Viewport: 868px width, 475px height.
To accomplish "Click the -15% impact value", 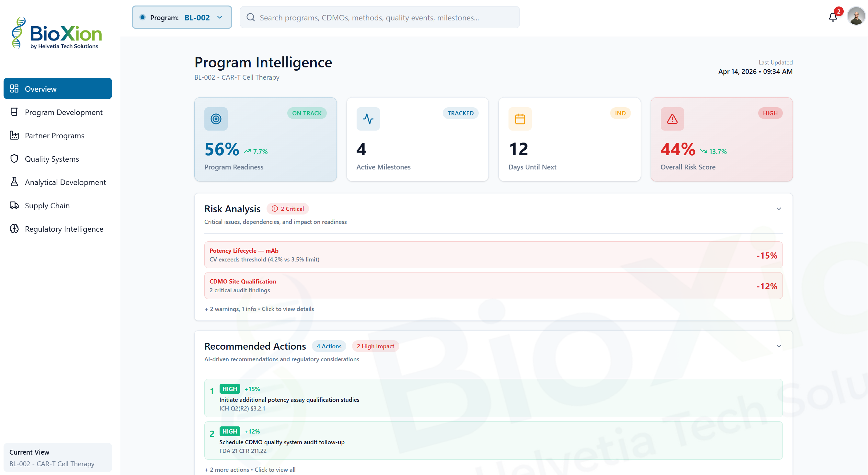I will (x=767, y=255).
